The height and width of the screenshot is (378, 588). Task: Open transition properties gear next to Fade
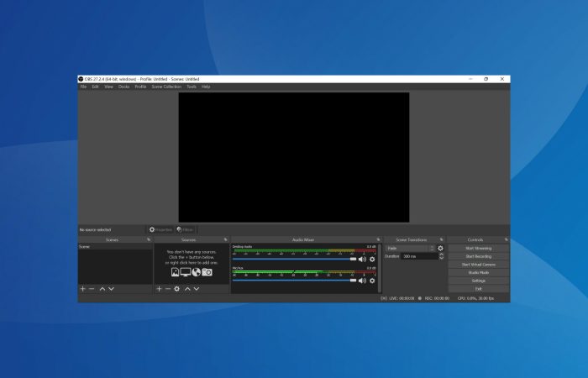coord(440,249)
